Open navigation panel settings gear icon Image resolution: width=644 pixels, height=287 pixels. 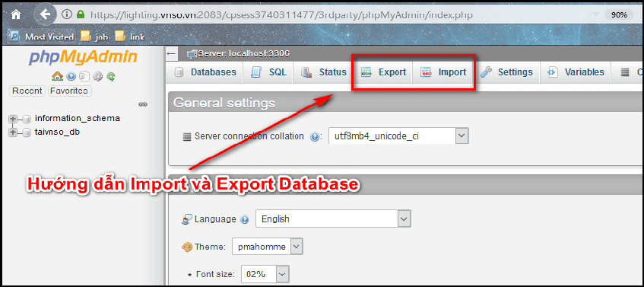97,76
